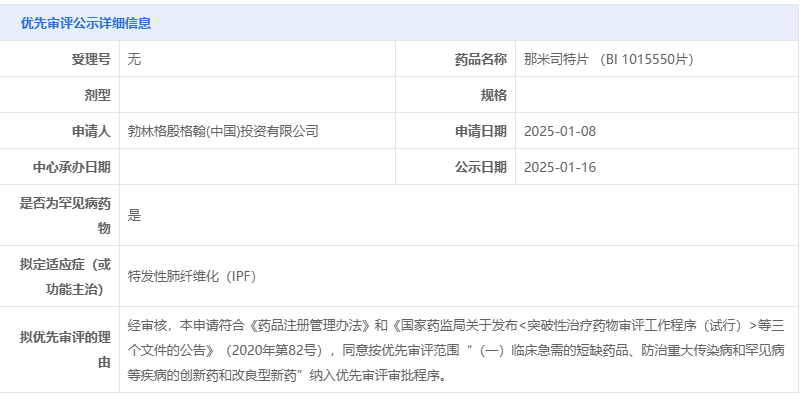Click drug name 那米司特片 (BI 1015550片)
The height and width of the screenshot is (399, 802).
(609, 59)
